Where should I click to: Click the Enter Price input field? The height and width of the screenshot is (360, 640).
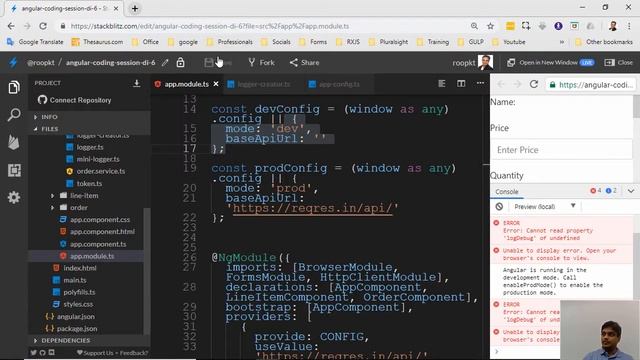(x=561, y=150)
